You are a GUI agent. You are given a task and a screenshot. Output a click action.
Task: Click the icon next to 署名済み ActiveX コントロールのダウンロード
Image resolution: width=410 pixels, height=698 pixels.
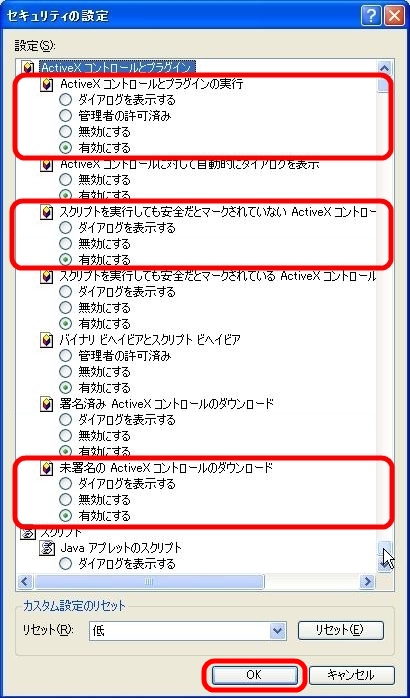47,405
